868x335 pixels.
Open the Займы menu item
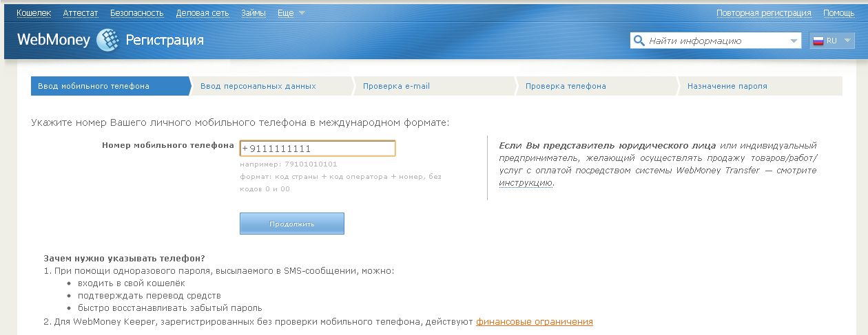pos(254,13)
